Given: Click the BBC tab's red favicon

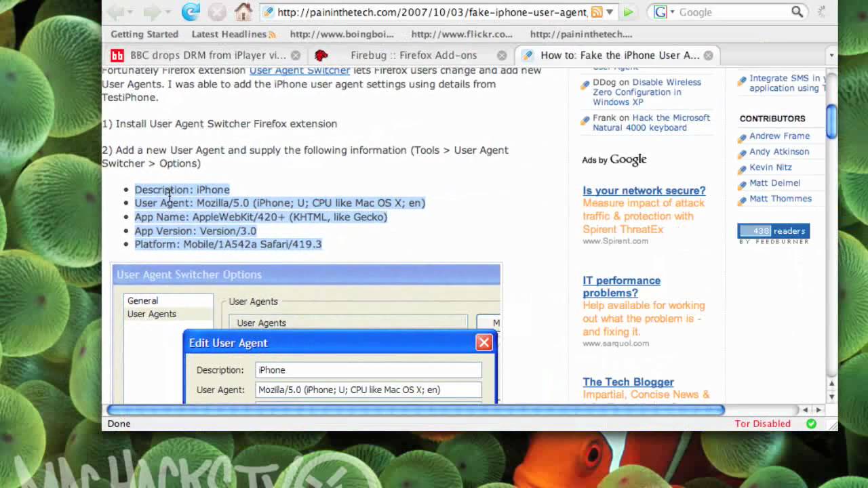Looking at the screenshot, I should [117, 56].
